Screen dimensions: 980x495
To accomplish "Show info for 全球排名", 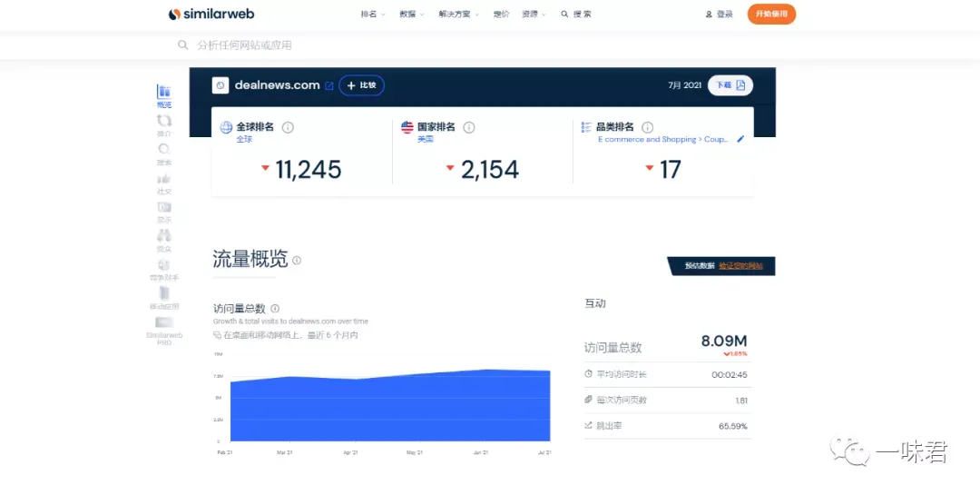I will pos(288,127).
